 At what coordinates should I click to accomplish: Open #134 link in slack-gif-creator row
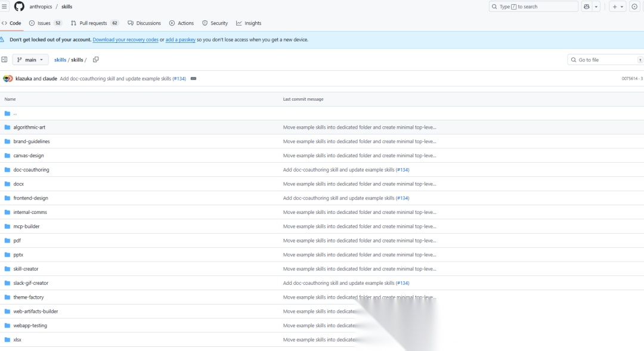pyautogui.click(x=402, y=283)
